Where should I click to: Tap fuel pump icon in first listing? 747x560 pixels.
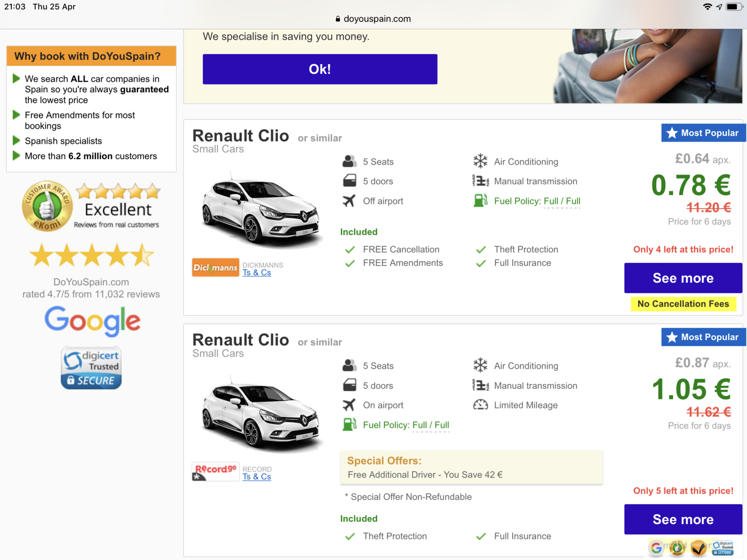click(480, 201)
